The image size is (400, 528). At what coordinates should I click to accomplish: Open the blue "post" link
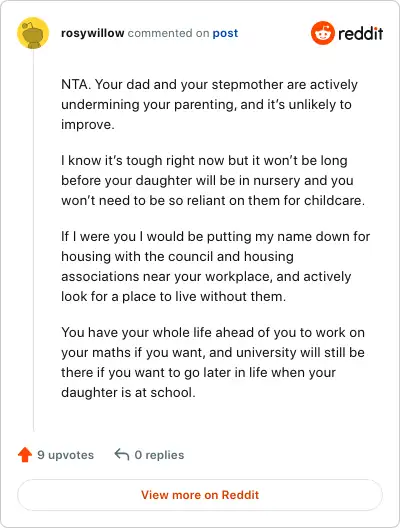[225, 33]
